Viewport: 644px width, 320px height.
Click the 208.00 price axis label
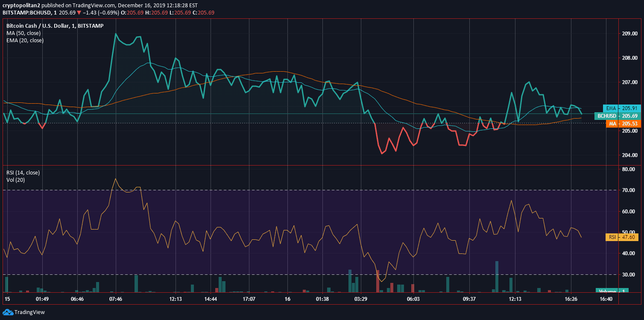coord(630,58)
